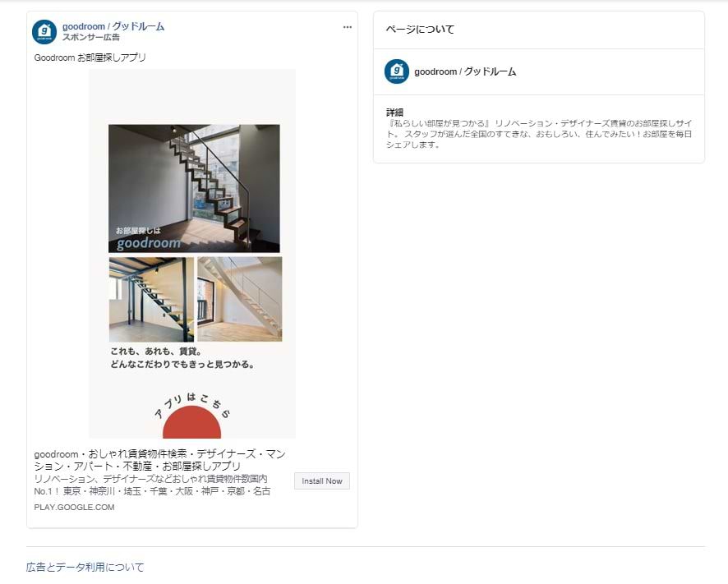
Task: Click the red circle app button in ad
Action: [x=191, y=422]
